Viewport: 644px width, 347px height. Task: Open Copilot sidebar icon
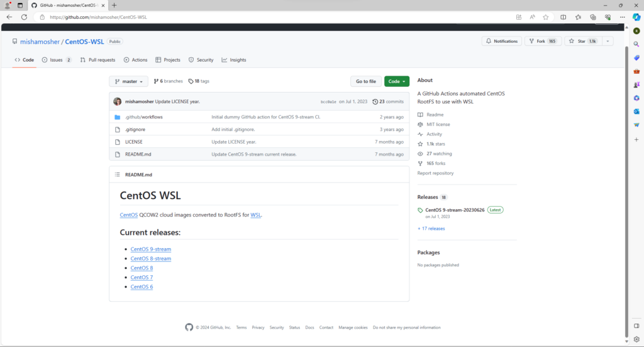[636, 17]
